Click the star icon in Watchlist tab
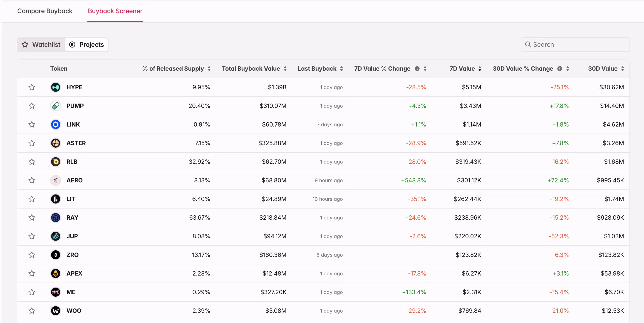The height and width of the screenshot is (323, 644). (x=25, y=45)
